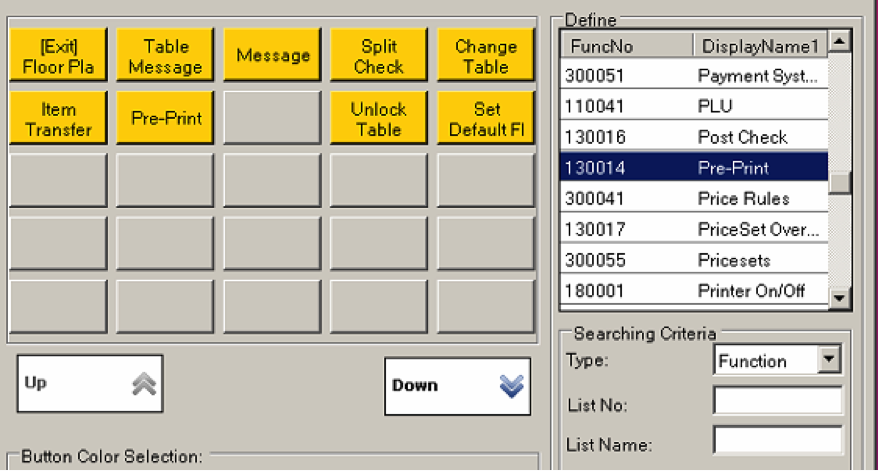This screenshot has width=879, height=471.
Task: Select empty slot between Pre-Print and Unlock Table
Action: [x=272, y=118]
